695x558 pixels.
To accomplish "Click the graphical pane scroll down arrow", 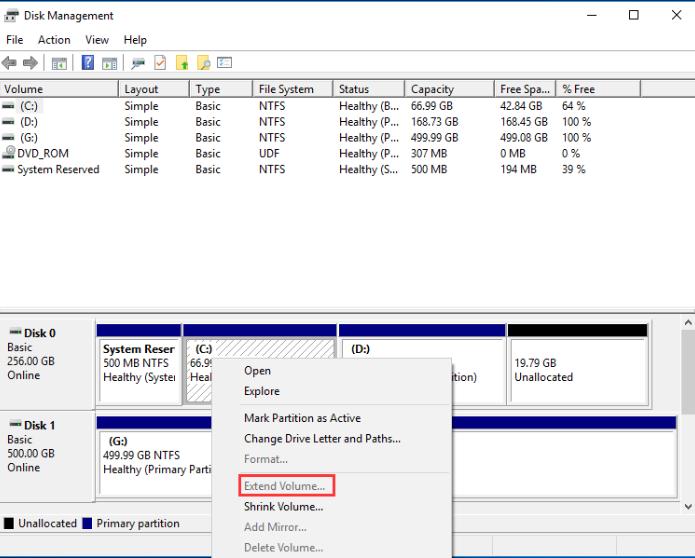I will [688, 506].
